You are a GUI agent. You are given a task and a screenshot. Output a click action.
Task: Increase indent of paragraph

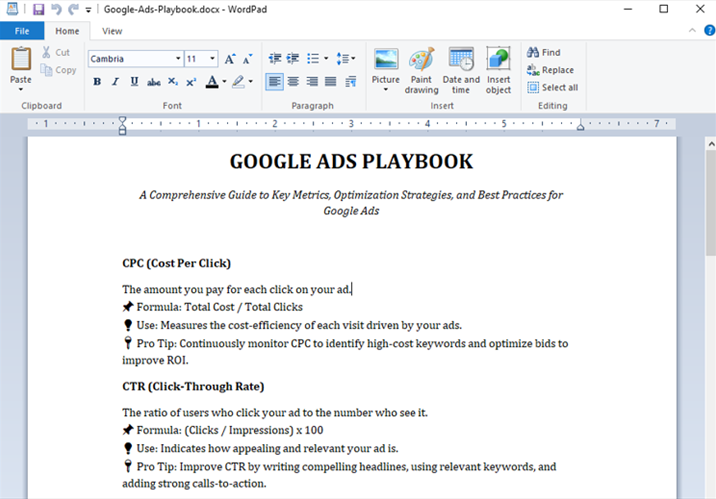[x=293, y=59]
